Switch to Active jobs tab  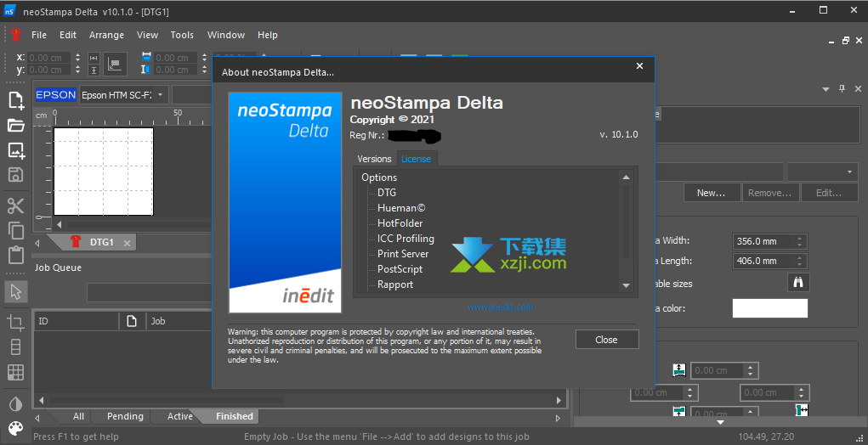pyautogui.click(x=180, y=416)
